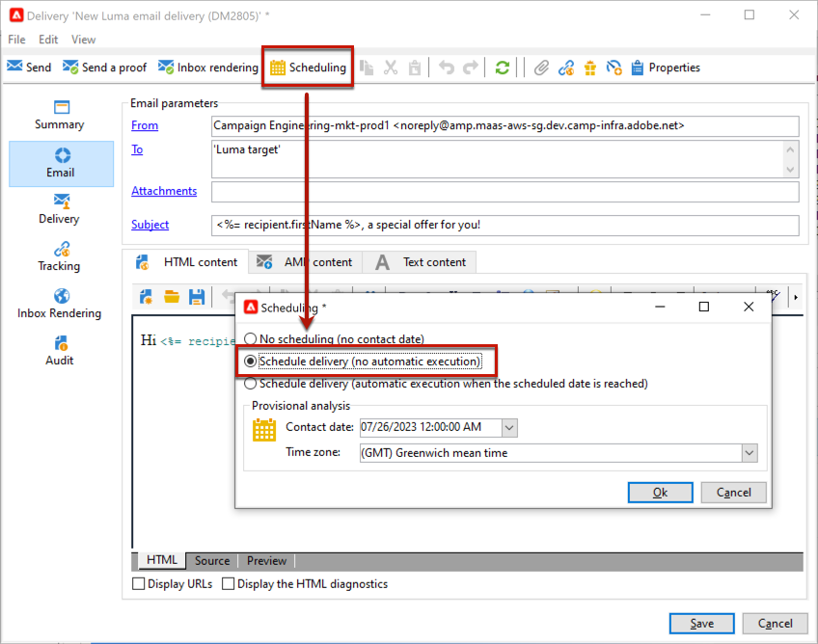Click the Undo arrow in main toolbar

446,67
